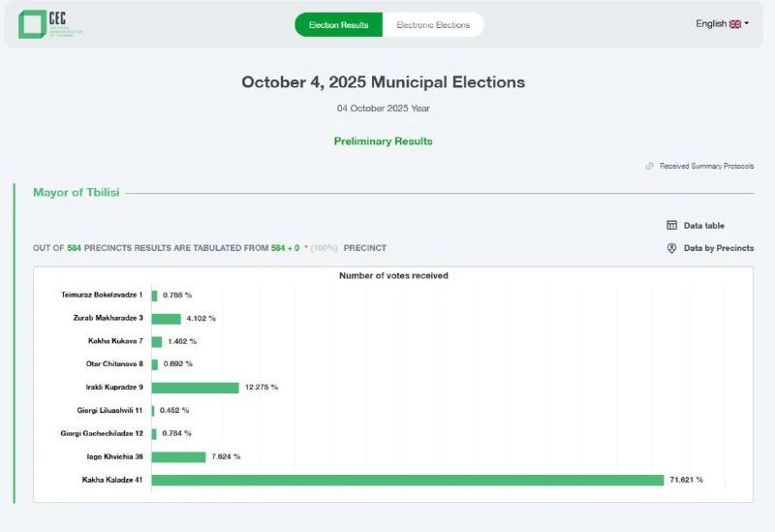The height and width of the screenshot is (532, 775).
Task: Switch to Electronic Elections tab
Action: point(433,25)
